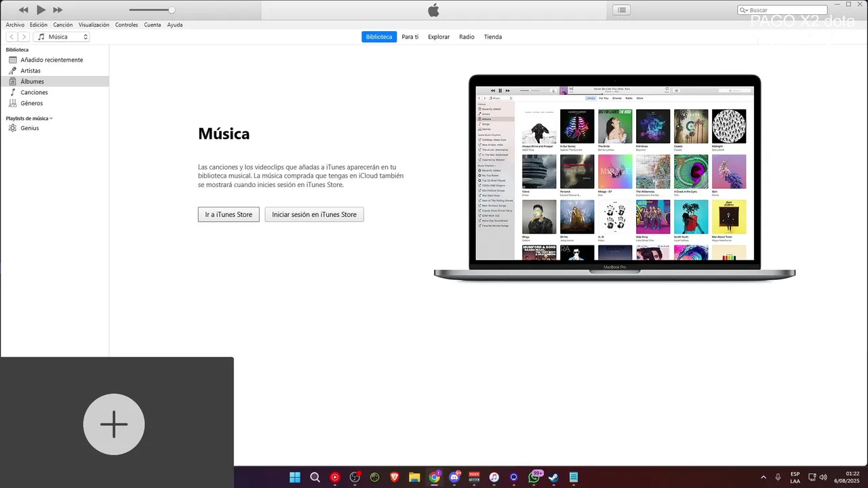Open the Visualización menu
The image size is (868, 488).
(x=94, y=25)
